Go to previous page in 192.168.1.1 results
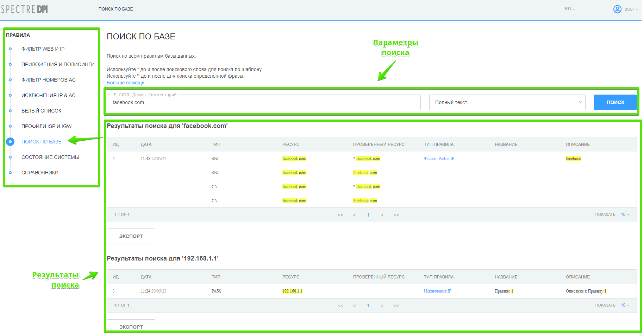Viewport: 644px width, 334px height. tap(354, 306)
